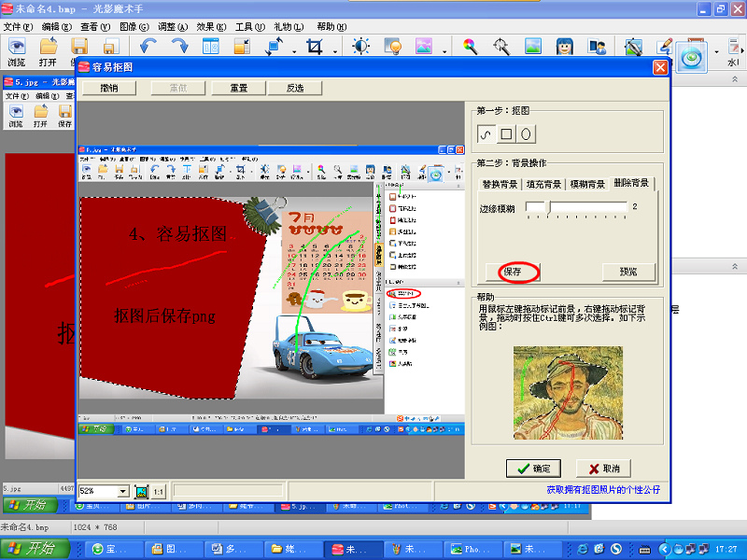Select the freehand curve selection tool
The height and width of the screenshot is (560, 747).
pos(486,134)
